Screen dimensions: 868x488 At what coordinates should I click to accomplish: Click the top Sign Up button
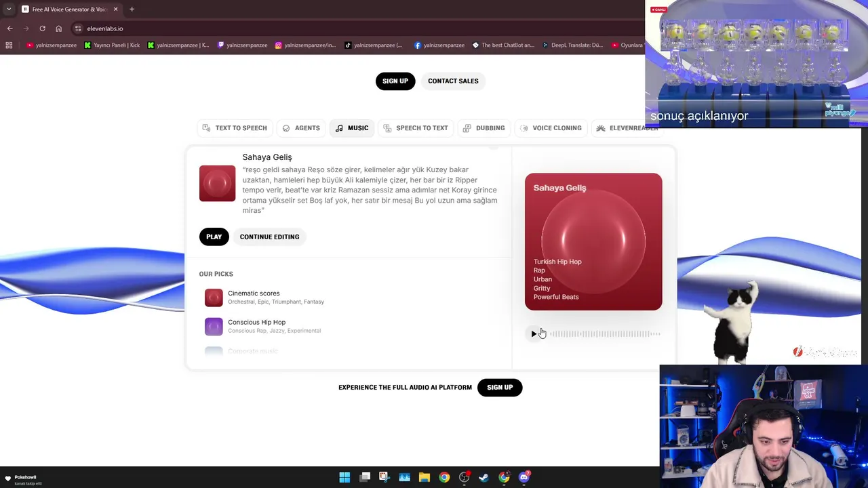coord(395,81)
